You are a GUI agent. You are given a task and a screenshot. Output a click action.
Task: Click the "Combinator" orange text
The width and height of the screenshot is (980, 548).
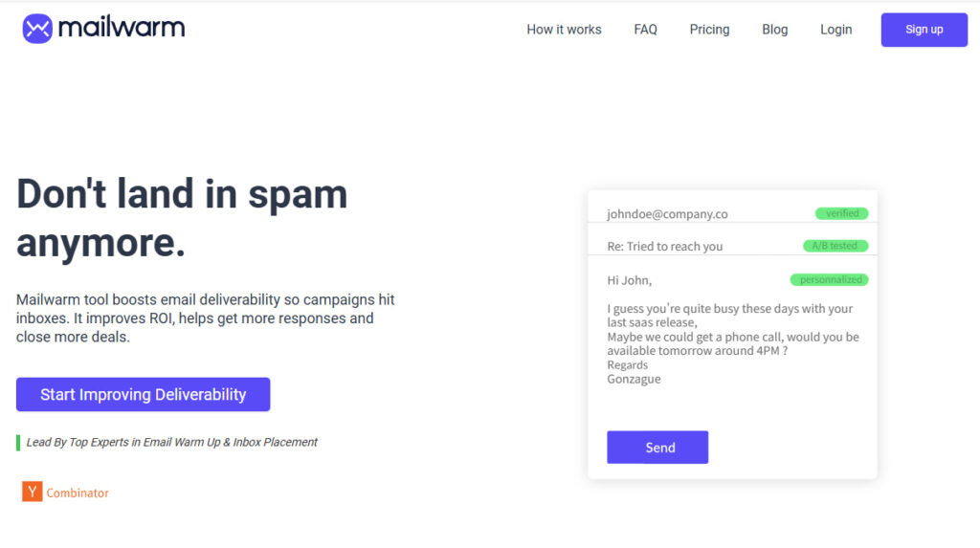pyautogui.click(x=78, y=493)
